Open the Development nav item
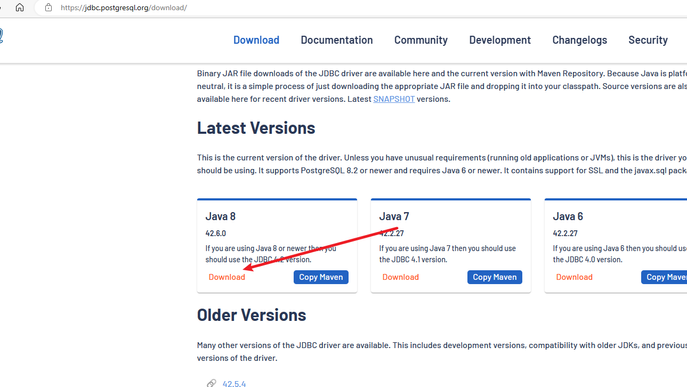The image size is (687, 387). [500, 40]
